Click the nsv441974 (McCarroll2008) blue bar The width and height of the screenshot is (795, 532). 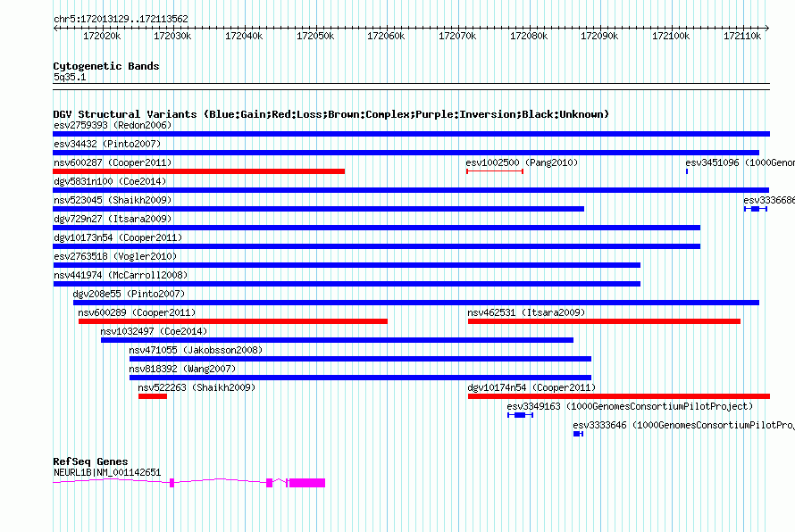click(x=347, y=284)
